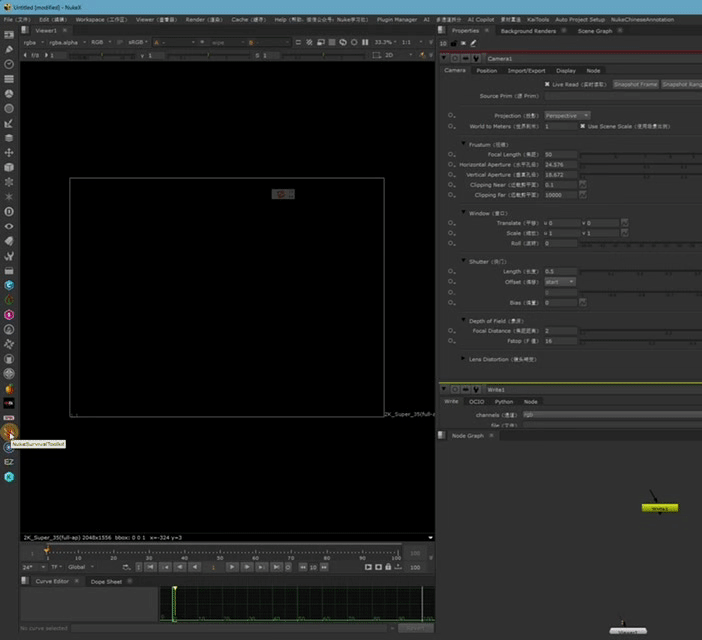The image size is (702, 640).
Task: Click the proxy mode toggle icon in viewer toolbar
Action: [x=321, y=42]
